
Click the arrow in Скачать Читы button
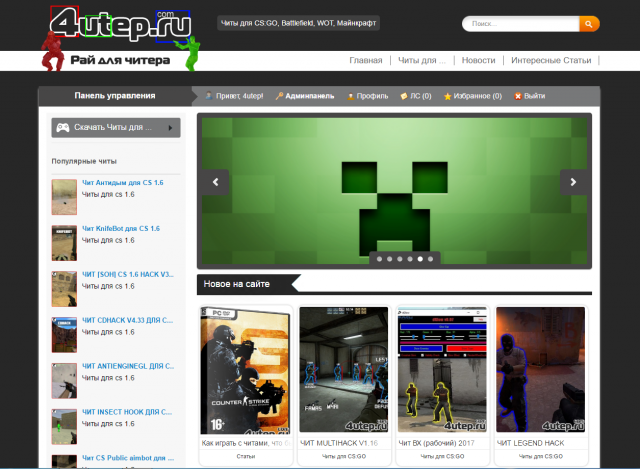point(170,128)
